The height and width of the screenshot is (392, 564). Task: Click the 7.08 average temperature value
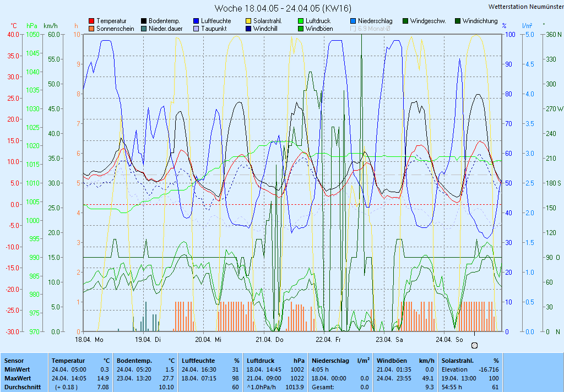[103, 388]
